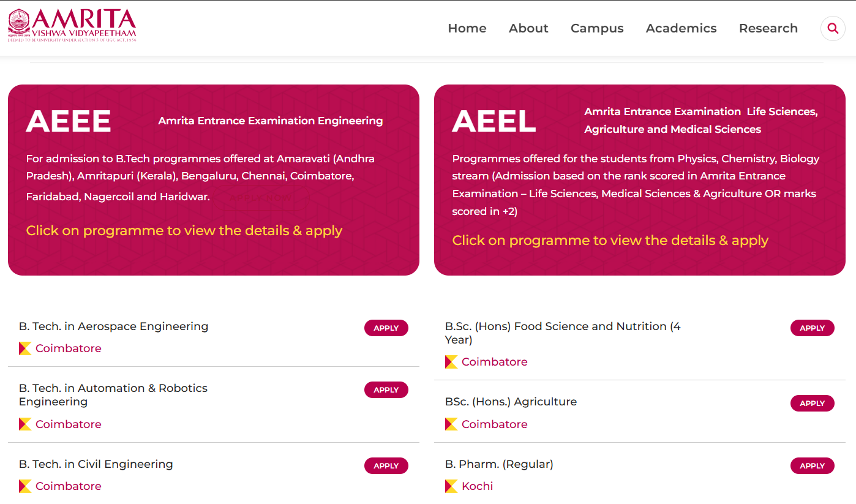Click the flag icon beside Civil Engineering's Coimbatore label
Image resolution: width=856 pixels, height=504 pixels.
tap(25, 486)
